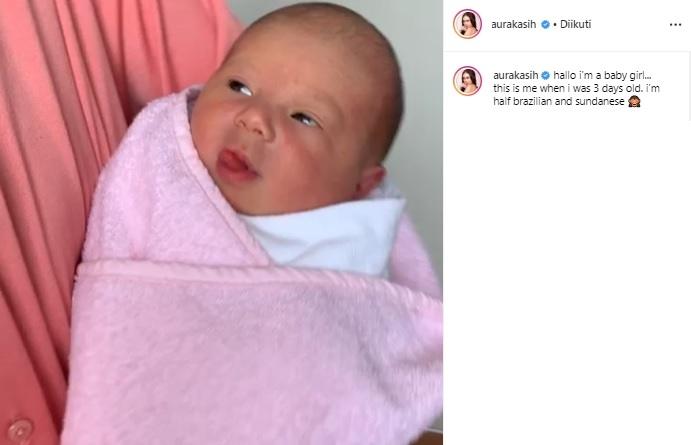Click the verified badge in the post header
This screenshot has height=445, width=691.
point(545,25)
